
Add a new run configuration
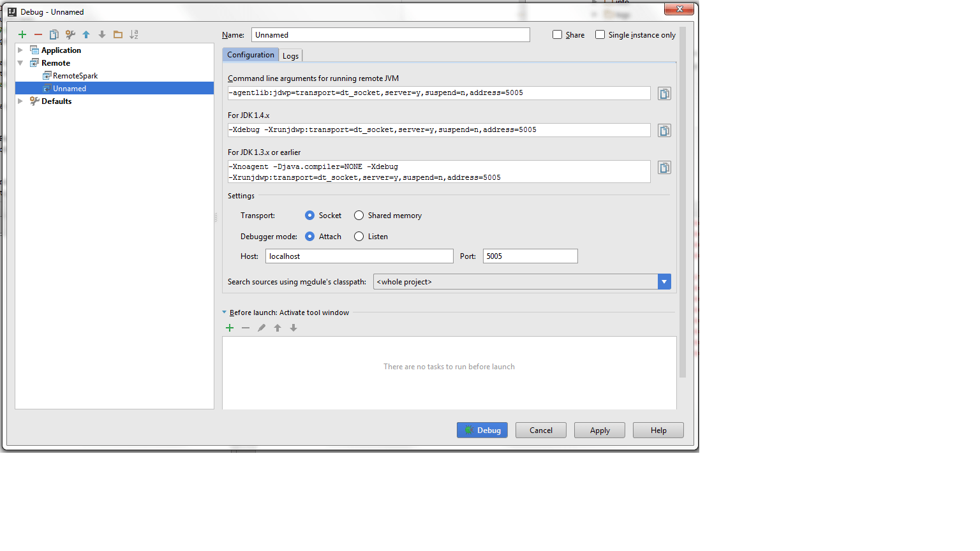tap(22, 34)
